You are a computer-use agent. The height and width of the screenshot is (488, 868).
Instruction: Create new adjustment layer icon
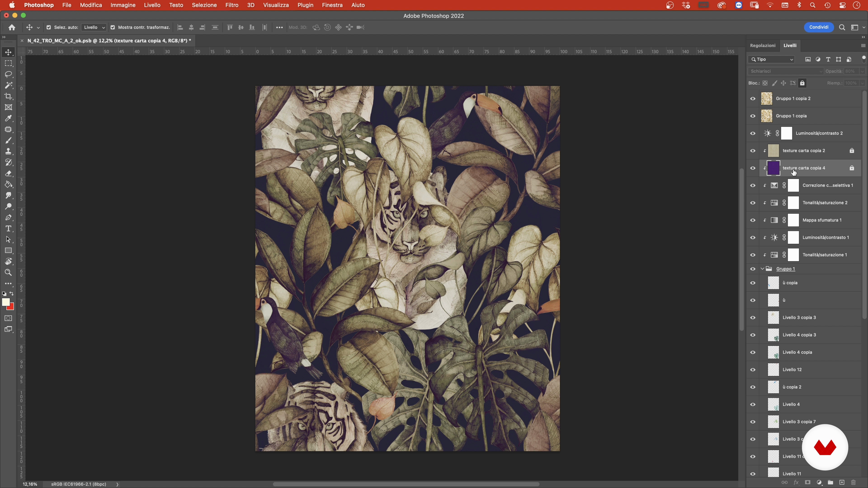coord(819,482)
